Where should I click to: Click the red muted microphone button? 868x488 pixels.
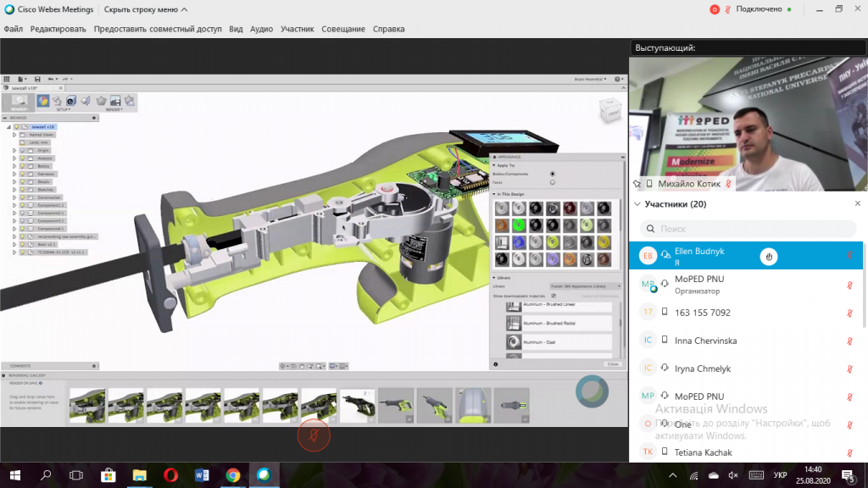(x=314, y=435)
